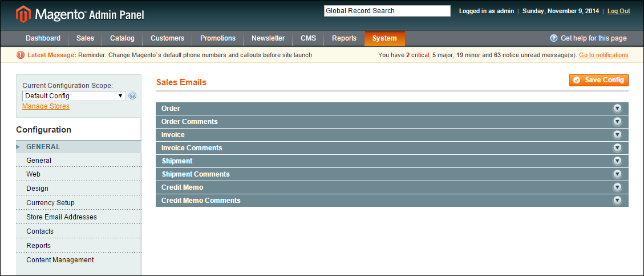Open the System menu

(x=384, y=38)
